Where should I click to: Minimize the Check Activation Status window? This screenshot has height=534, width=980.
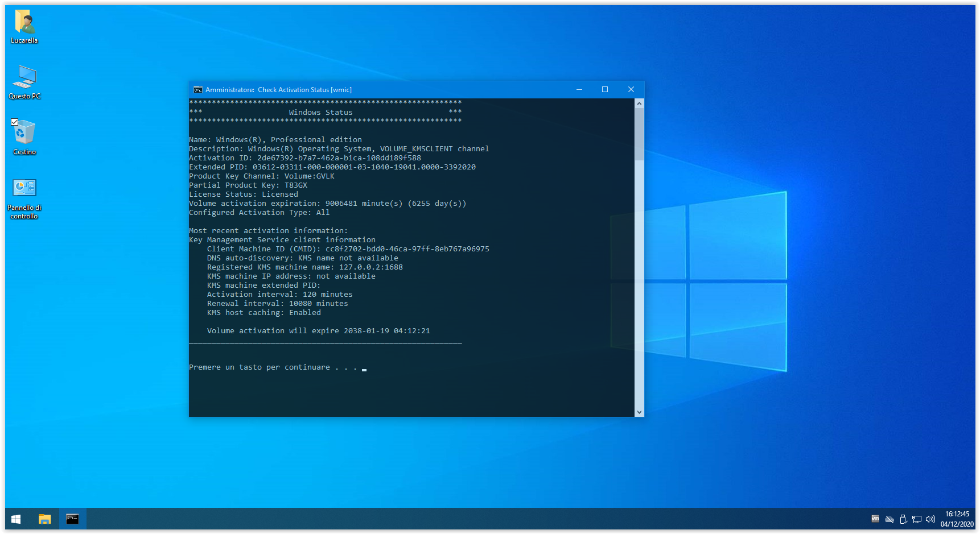point(579,89)
